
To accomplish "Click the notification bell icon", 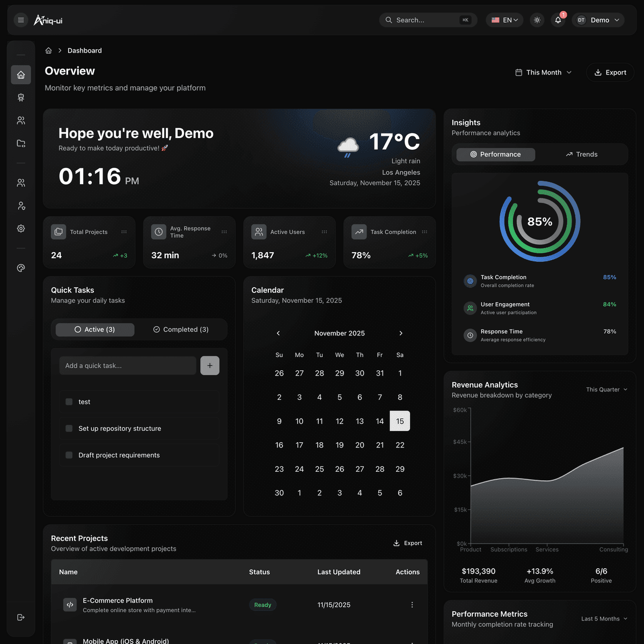I will coord(558,20).
